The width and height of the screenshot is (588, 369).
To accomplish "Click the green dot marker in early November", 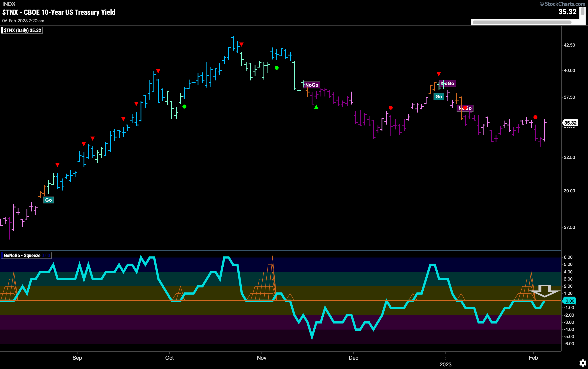I will coord(277,68).
